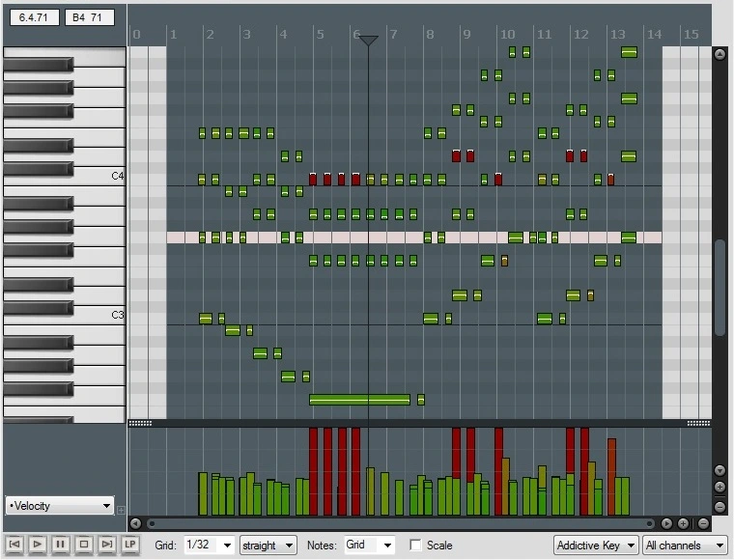Click bar 5 on the timeline ruler
The height and width of the screenshot is (560, 734).
click(x=321, y=34)
